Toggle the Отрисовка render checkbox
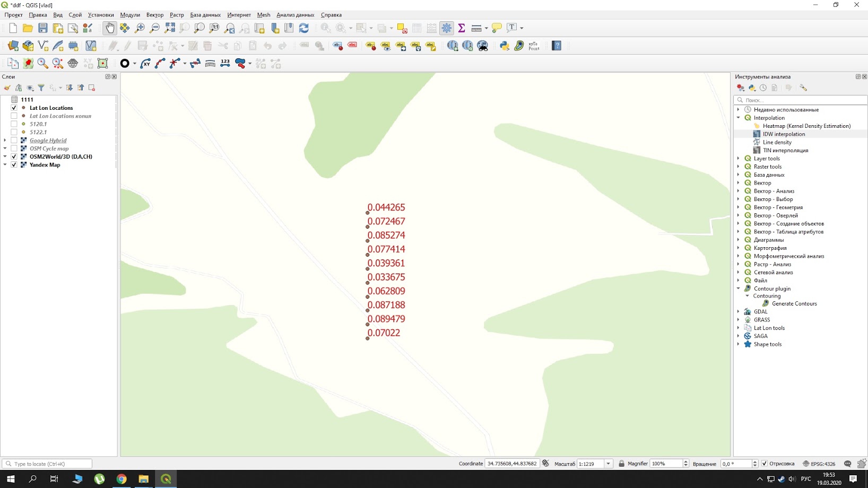Viewport: 868px width, 488px height. [765, 464]
